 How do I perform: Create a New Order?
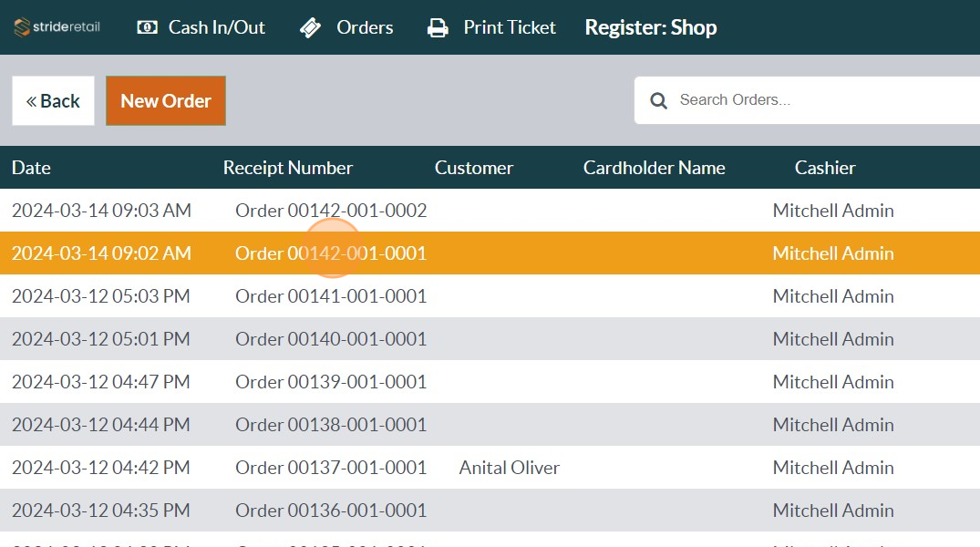point(166,100)
